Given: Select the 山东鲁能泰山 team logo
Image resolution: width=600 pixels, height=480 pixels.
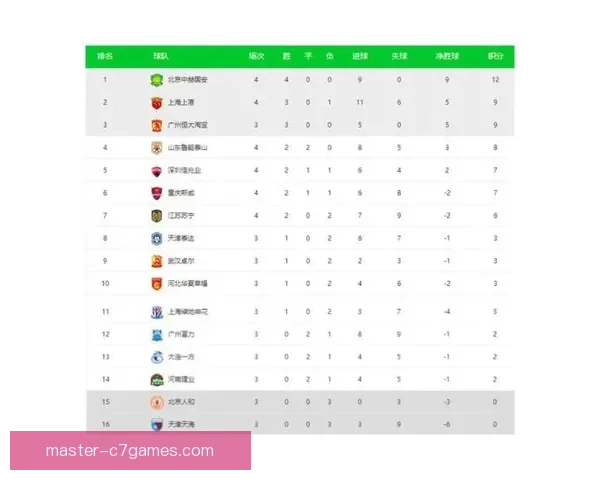Looking at the screenshot, I should [156, 148].
